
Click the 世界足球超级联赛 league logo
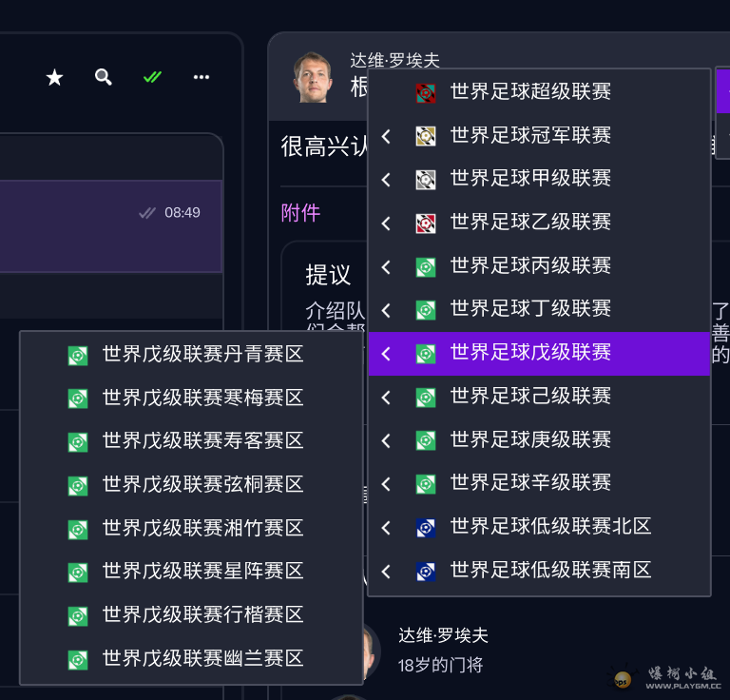pyautogui.click(x=426, y=92)
